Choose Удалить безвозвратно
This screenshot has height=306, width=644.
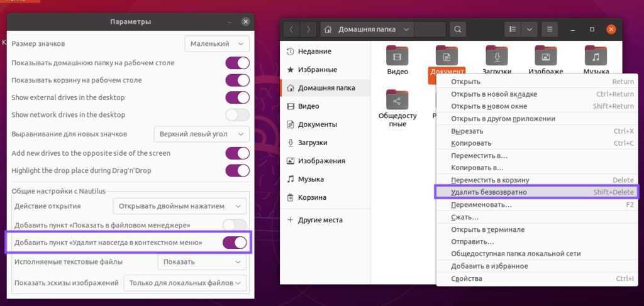pyautogui.click(x=537, y=192)
